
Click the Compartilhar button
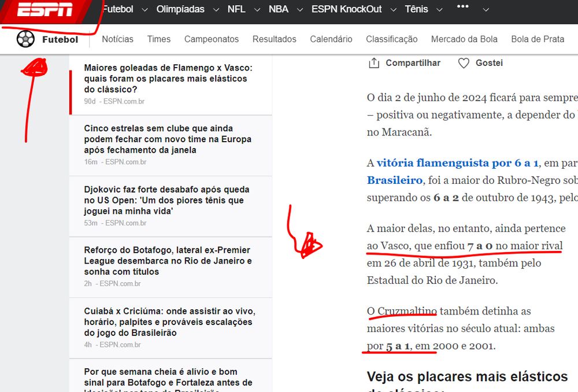tap(413, 63)
